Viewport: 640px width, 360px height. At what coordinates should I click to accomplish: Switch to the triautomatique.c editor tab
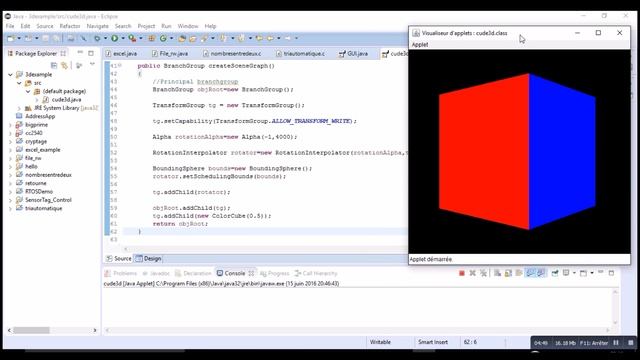point(300,53)
